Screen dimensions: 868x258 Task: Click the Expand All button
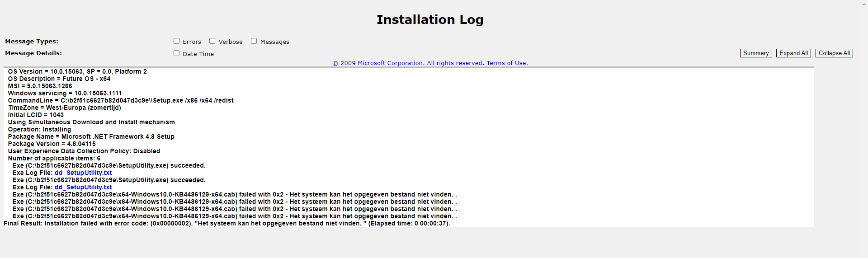click(x=793, y=53)
